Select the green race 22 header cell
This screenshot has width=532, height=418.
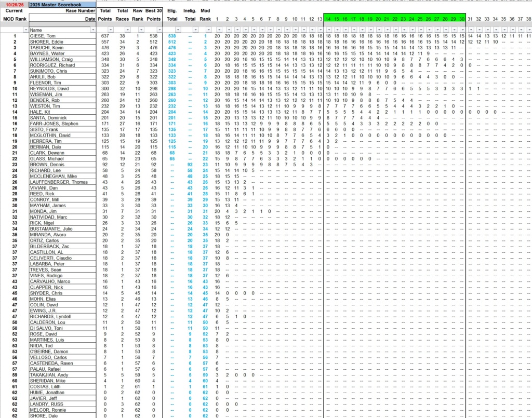tap(395, 19)
